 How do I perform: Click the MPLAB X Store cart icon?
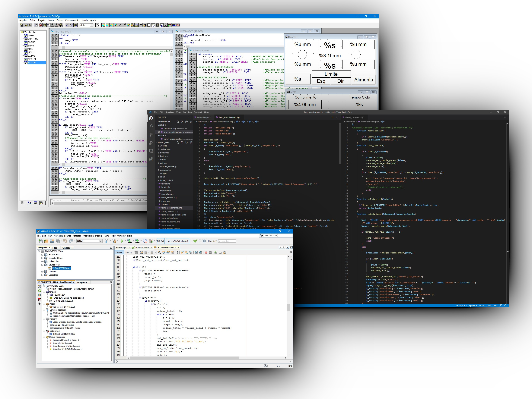point(195,241)
